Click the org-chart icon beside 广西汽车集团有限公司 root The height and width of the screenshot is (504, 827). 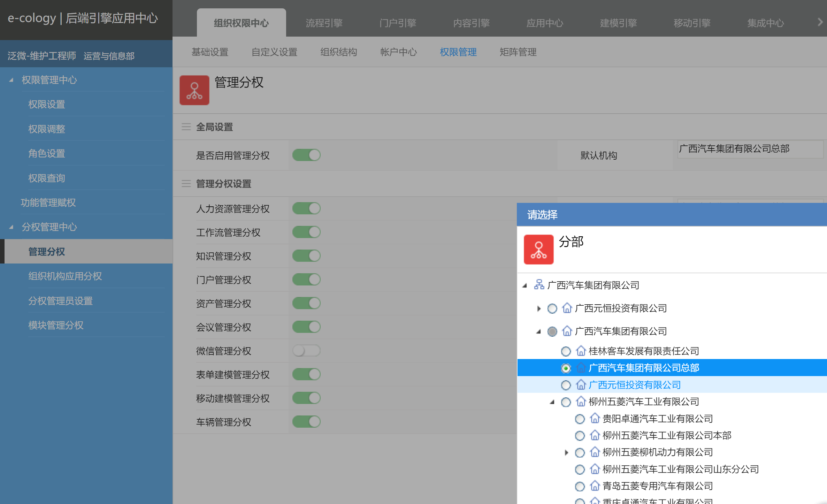click(x=539, y=285)
